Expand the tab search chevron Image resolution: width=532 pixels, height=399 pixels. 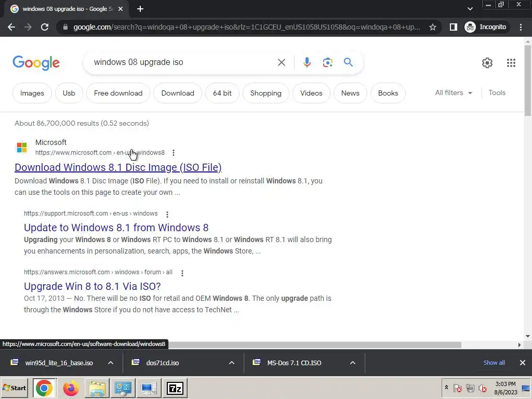coord(470,9)
